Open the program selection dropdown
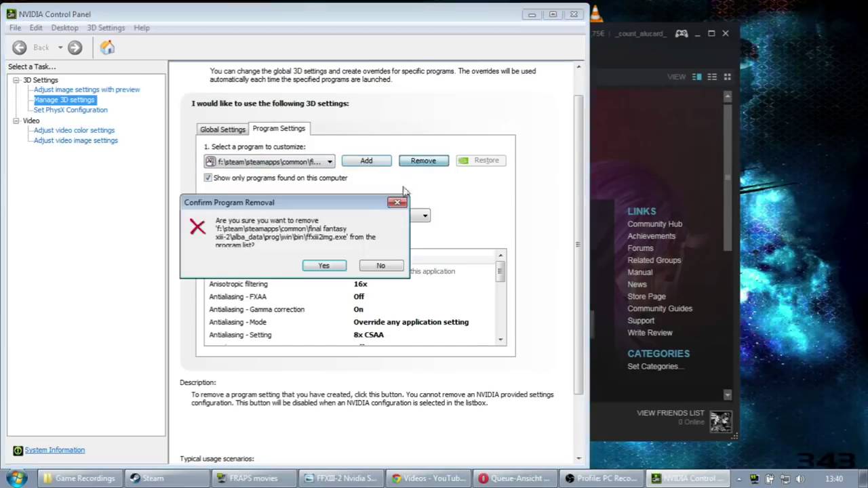Viewport: 868px width, 488px height. (270, 161)
